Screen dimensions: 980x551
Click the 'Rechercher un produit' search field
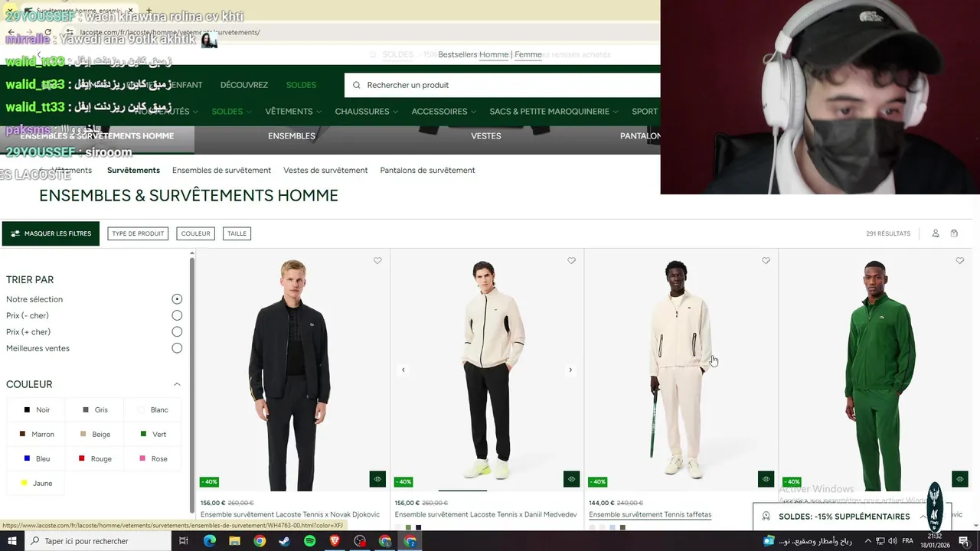click(502, 85)
